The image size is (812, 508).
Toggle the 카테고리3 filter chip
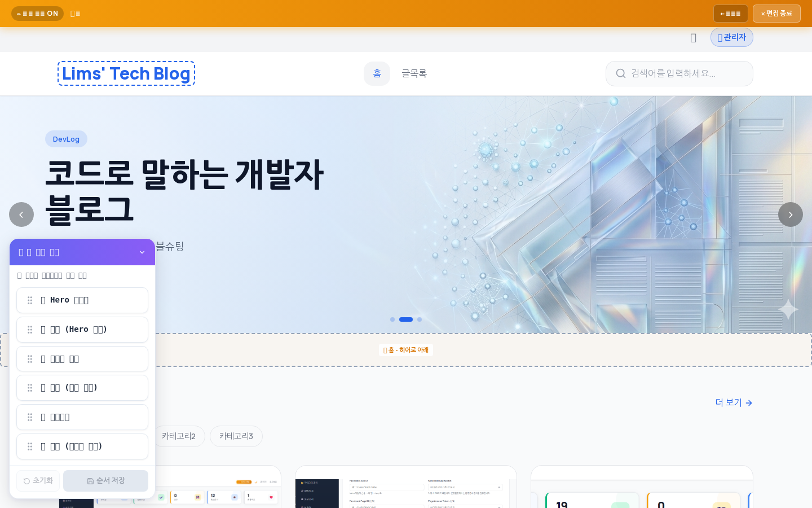point(236,436)
